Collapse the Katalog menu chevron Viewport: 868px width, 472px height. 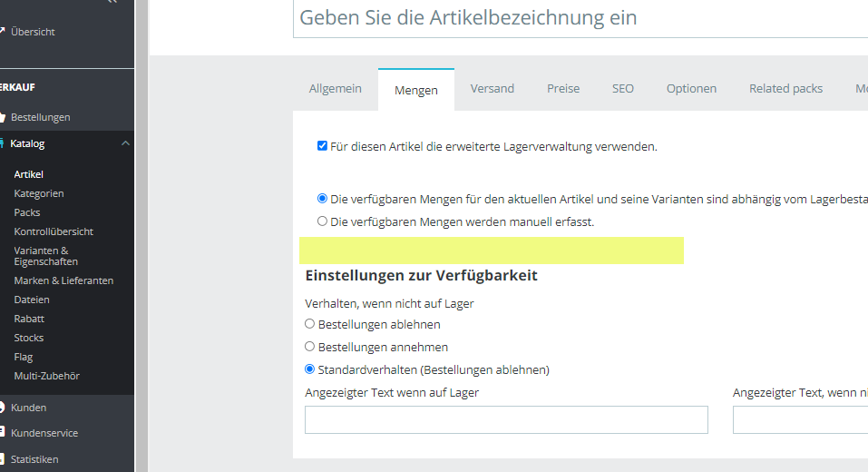(126, 143)
